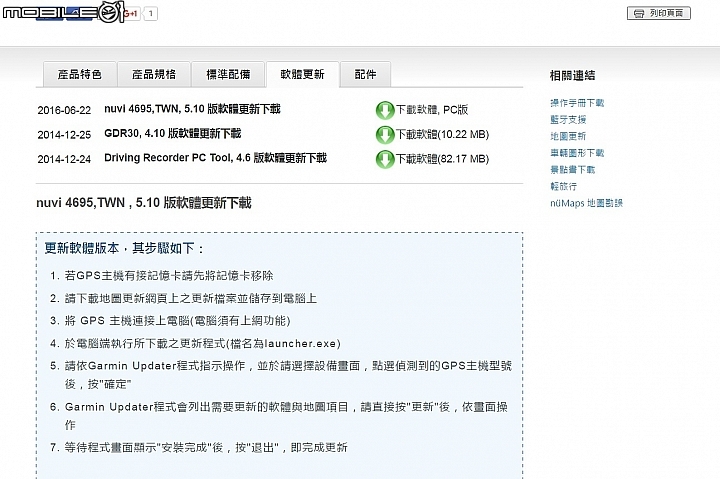Click 下載軟體, PC版 download link
Screen dimensions: 720x479
click(432, 110)
